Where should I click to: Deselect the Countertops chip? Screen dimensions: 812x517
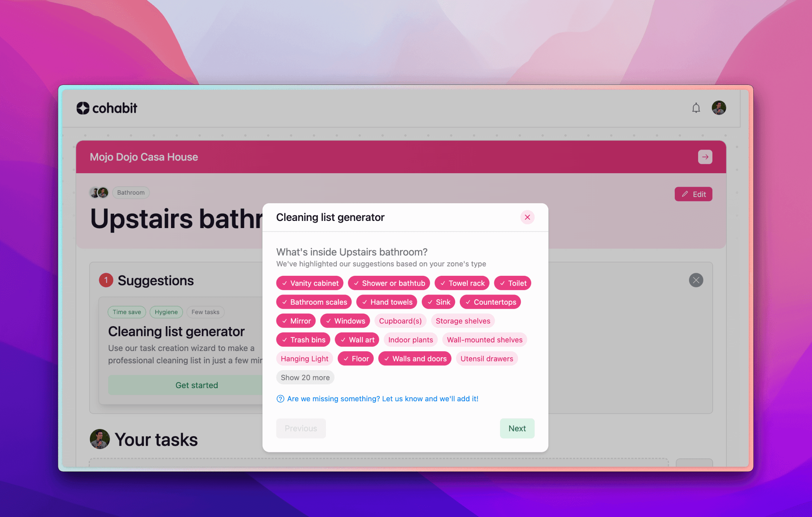coord(490,302)
